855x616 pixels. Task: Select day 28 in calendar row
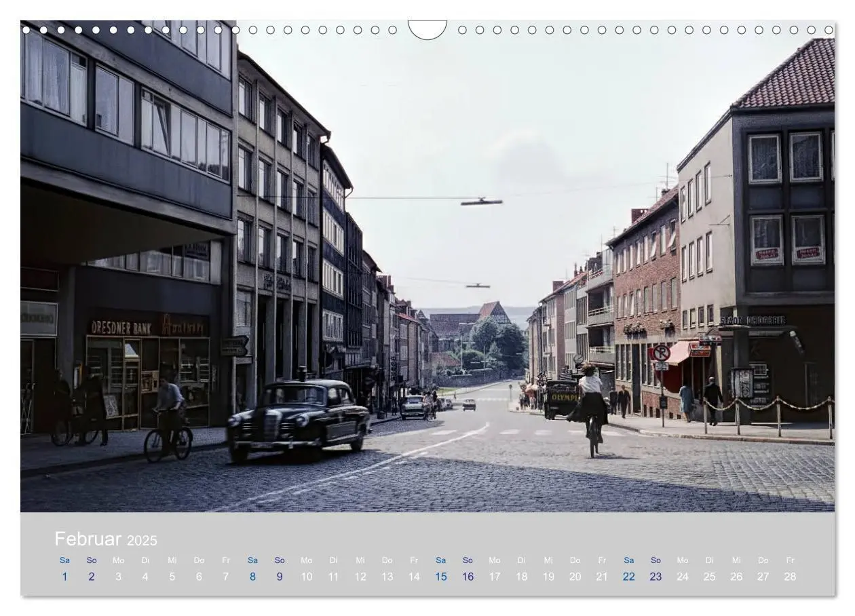pos(790,577)
